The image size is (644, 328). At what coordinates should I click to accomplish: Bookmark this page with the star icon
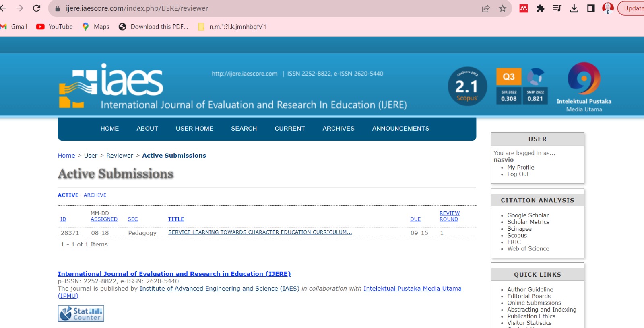(502, 8)
